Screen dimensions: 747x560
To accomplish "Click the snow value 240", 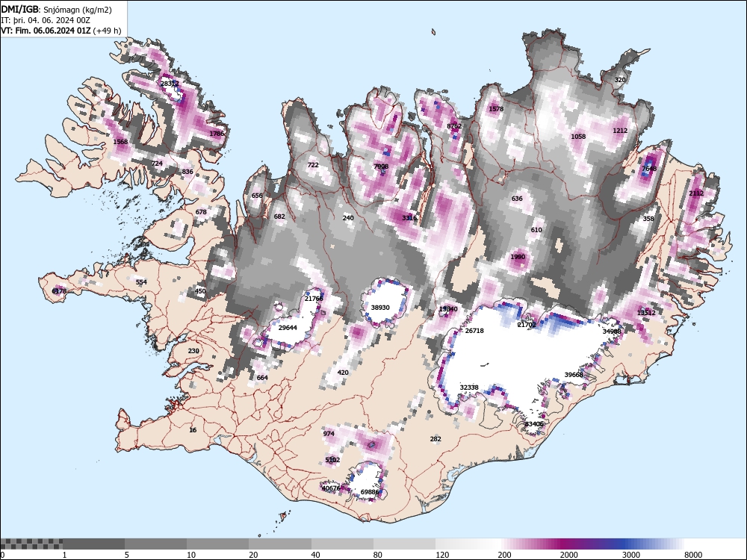I will point(348,218).
